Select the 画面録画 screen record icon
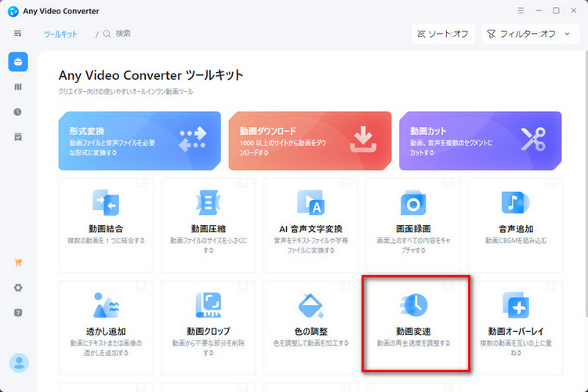Screen dimensions: 588x392 click(413, 202)
